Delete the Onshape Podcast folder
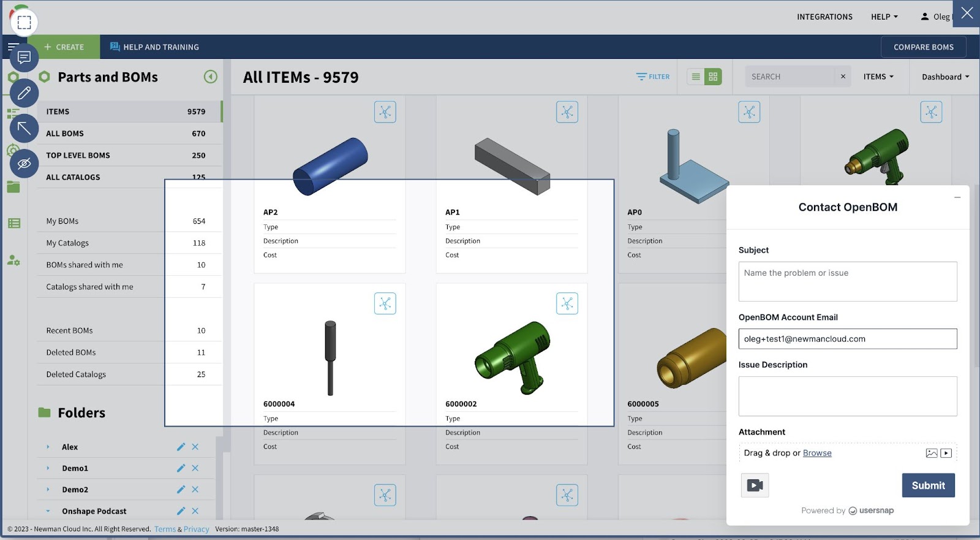Screen dimensions: 980x540 (x=195, y=511)
